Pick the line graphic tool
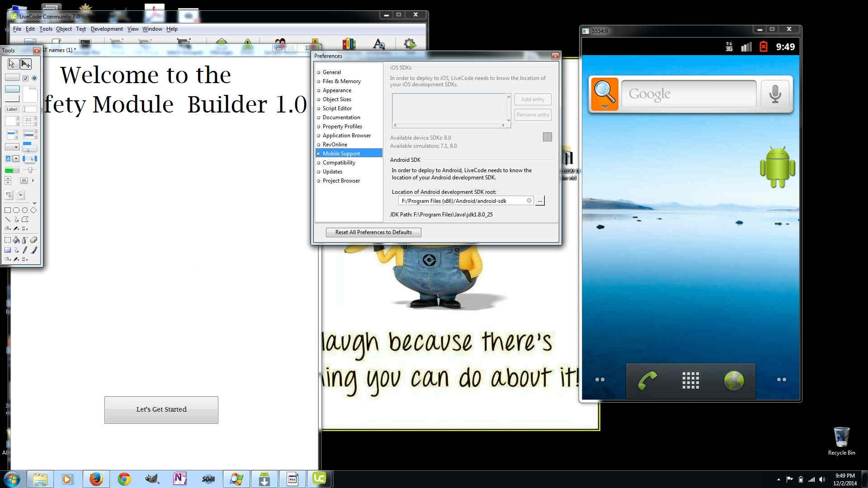Viewport: 868px width, 488px height. click(8, 219)
